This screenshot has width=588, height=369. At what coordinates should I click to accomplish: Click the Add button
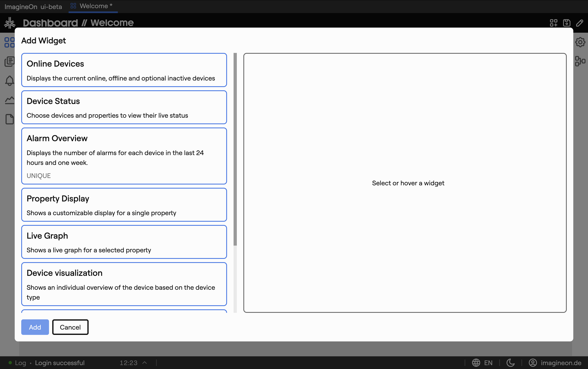tap(35, 327)
